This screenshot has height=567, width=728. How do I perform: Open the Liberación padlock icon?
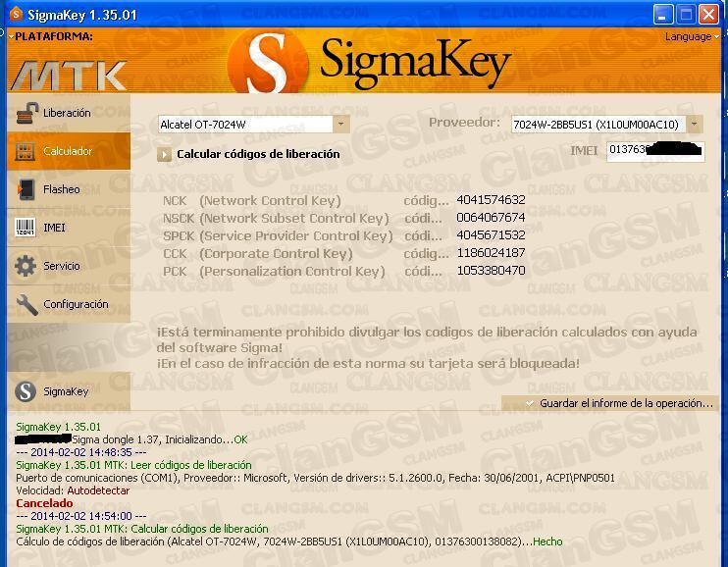click(x=26, y=113)
